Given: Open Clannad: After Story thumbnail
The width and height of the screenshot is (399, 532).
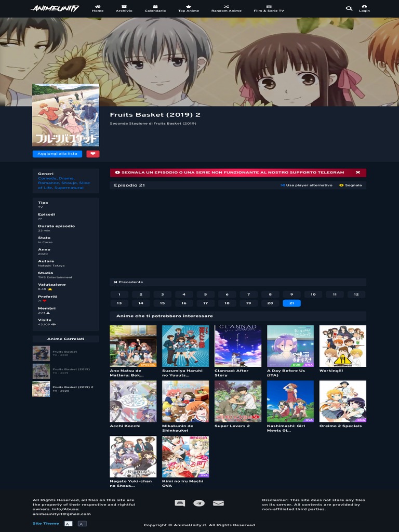Looking at the screenshot, I should click(238, 346).
